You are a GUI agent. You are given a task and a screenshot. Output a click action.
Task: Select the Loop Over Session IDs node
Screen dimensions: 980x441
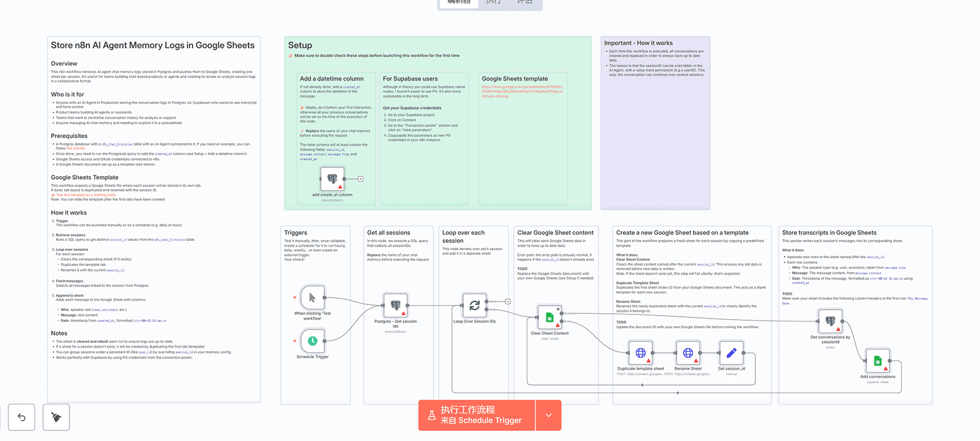(x=474, y=305)
